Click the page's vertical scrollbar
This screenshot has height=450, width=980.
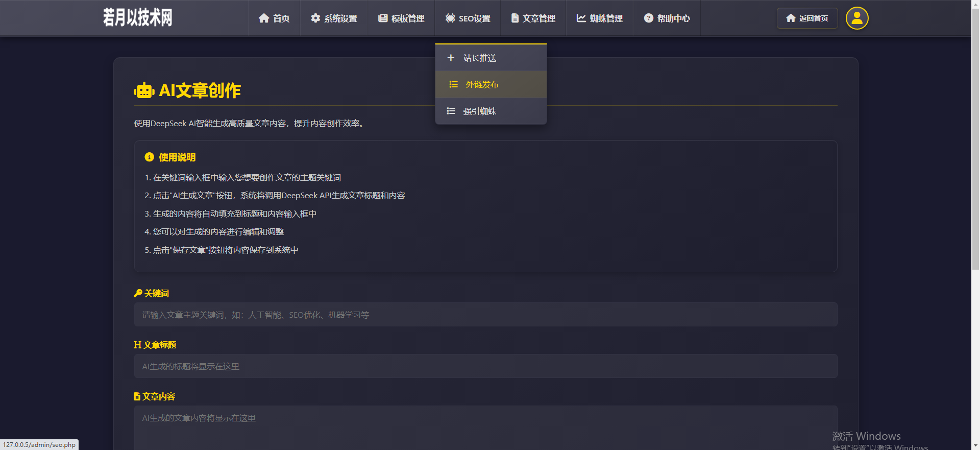tap(975, 153)
